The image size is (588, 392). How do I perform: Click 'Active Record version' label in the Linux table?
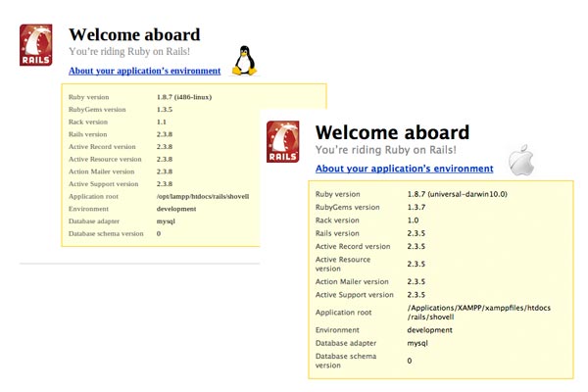coord(102,147)
